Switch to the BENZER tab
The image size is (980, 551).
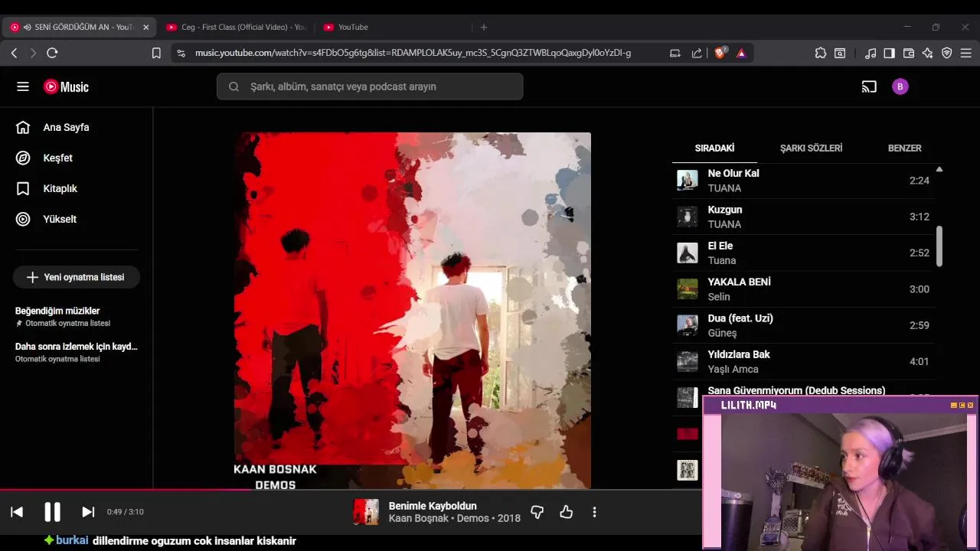click(904, 148)
